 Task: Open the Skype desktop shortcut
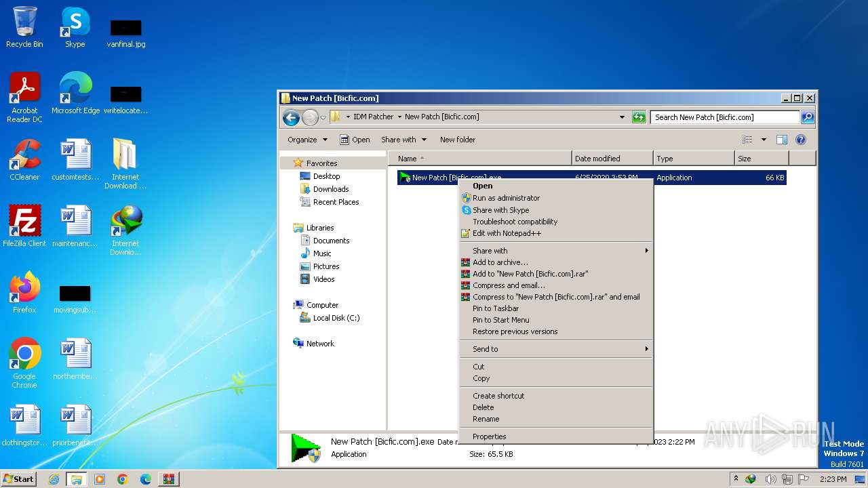click(x=75, y=27)
